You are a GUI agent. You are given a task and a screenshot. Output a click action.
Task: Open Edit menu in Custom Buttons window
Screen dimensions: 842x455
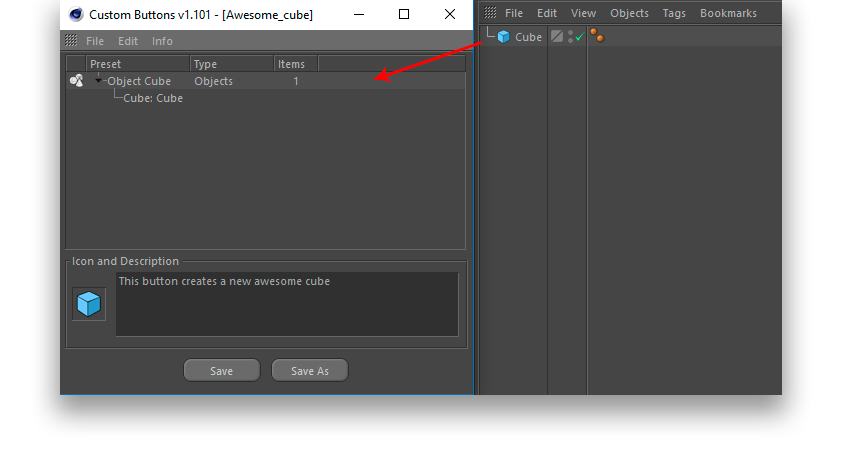[128, 41]
